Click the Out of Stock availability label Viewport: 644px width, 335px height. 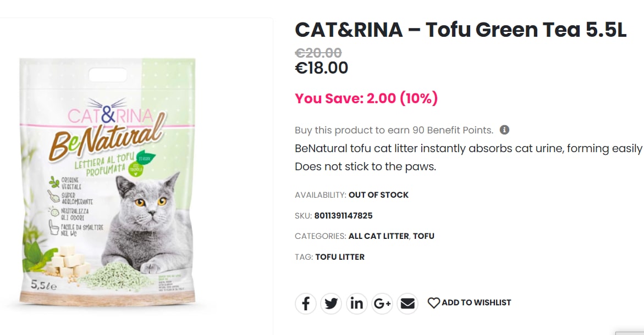(378, 195)
